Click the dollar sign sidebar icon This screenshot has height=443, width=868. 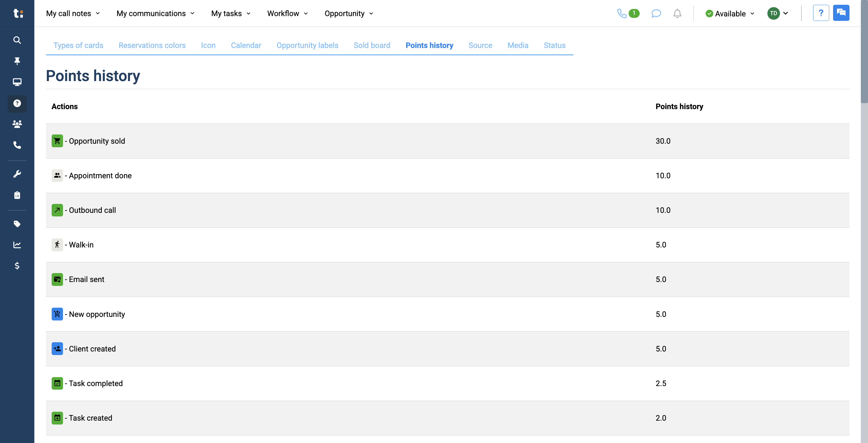click(17, 266)
